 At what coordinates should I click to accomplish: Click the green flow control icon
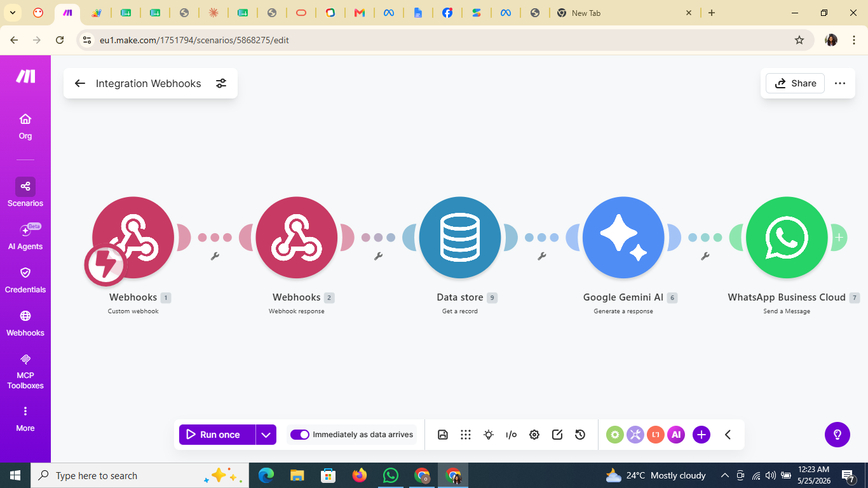[x=614, y=435]
